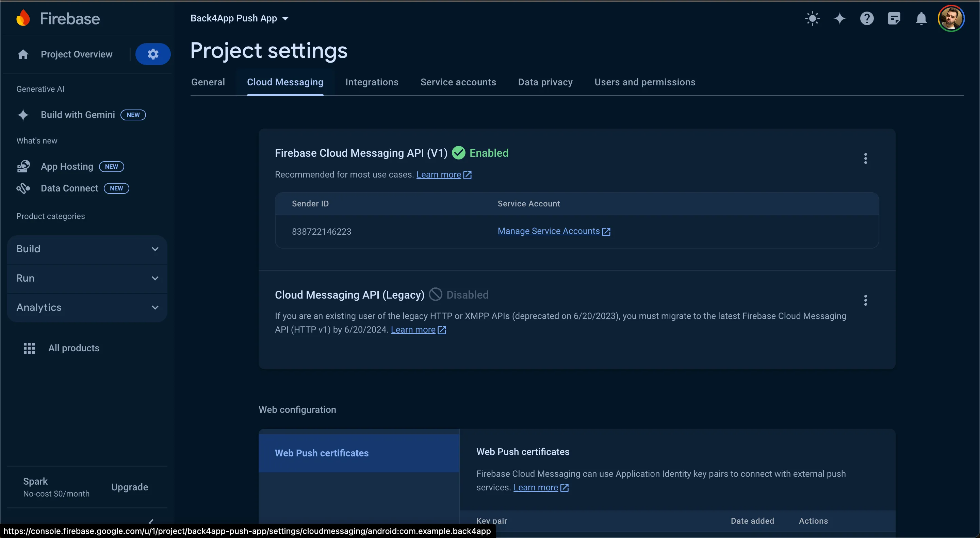Open the notifications bell
The height and width of the screenshot is (538, 980).
(x=921, y=18)
